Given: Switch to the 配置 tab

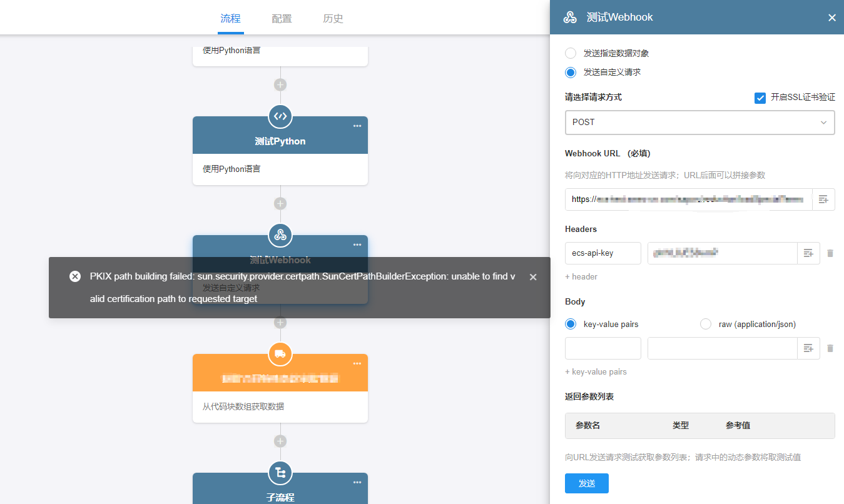Looking at the screenshot, I should point(282,18).
